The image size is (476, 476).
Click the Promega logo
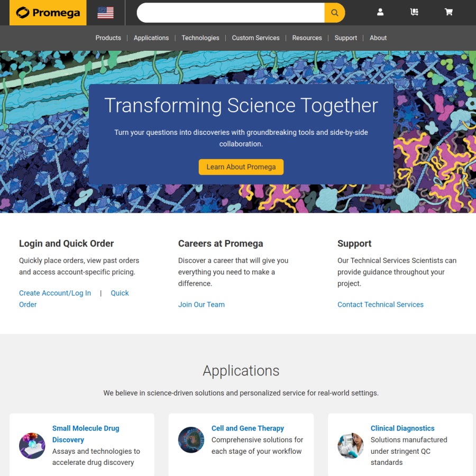(48, 13)
